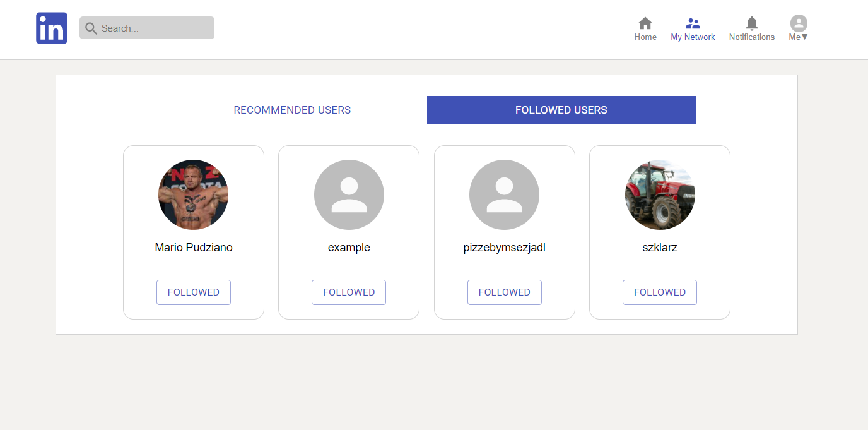This screenshot has width=868, height=430.
Task: Toggle follow status for example user
Action: click(x=349, y=292)
